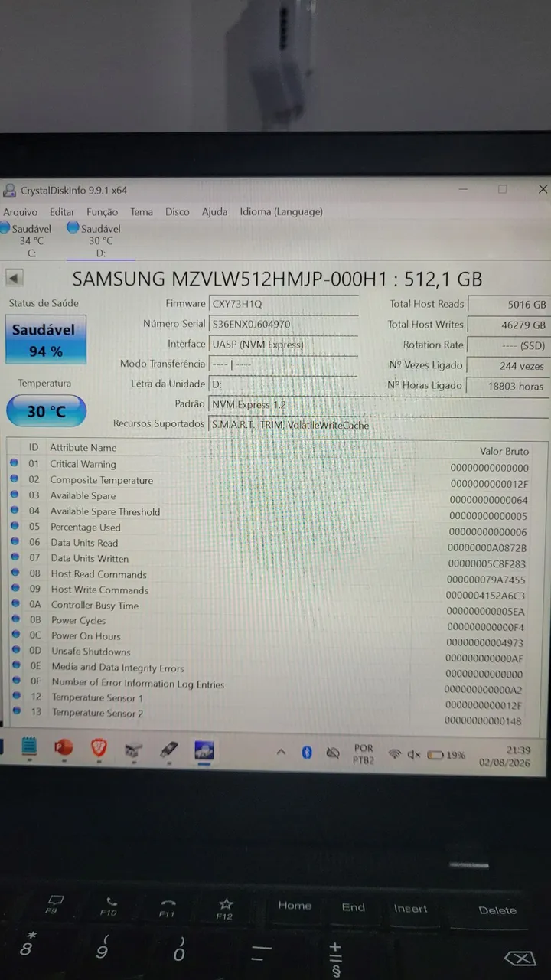The width and height of the screenshot is (551, 980).
Task: Click the status dot for Percentage Used
Action: 15,526
